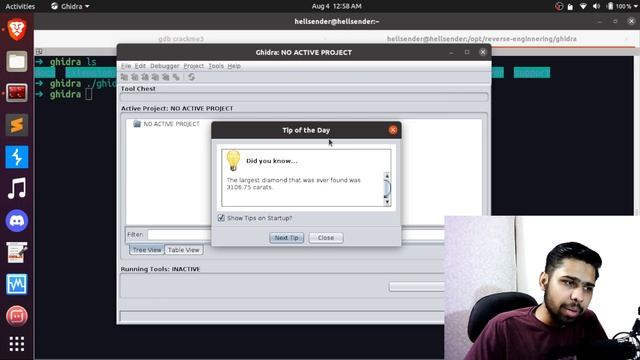
Task: Uncheck Show Tips on Startup
Action: (x=221, y=218)
